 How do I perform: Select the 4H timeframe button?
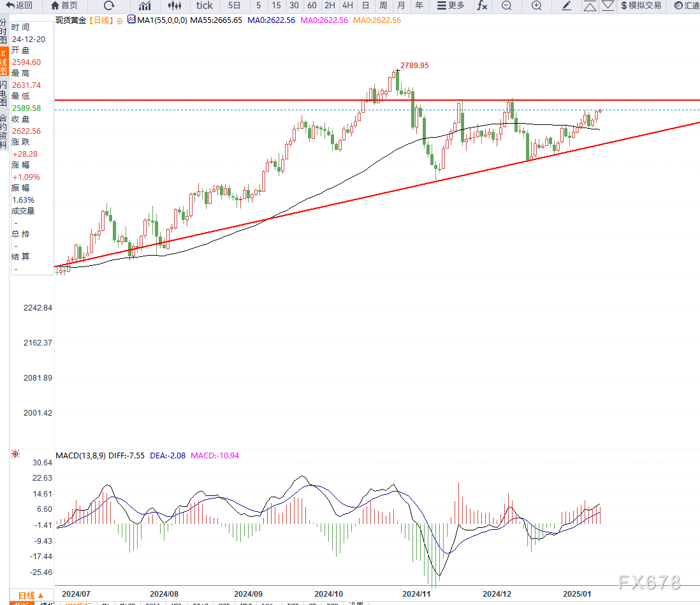coord(347,6)
